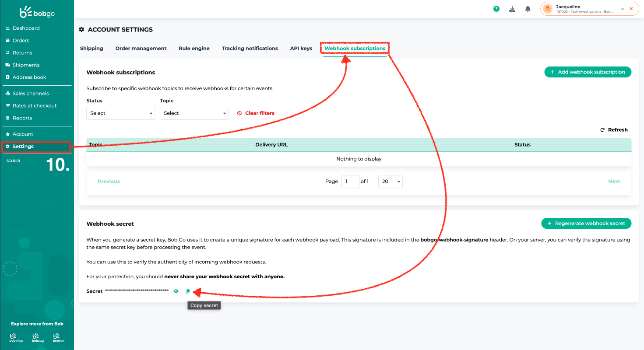Image resolution: width=644 pixels, height=350 pixels.
Task: Refresh the webhook subscriptions table
Action: point(614,130)
